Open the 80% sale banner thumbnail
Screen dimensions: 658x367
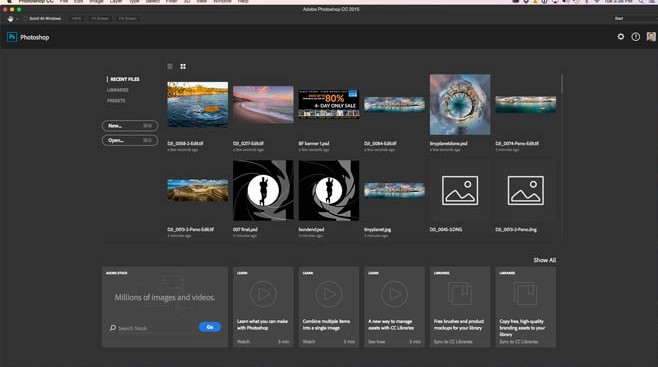tap(329, 104)
